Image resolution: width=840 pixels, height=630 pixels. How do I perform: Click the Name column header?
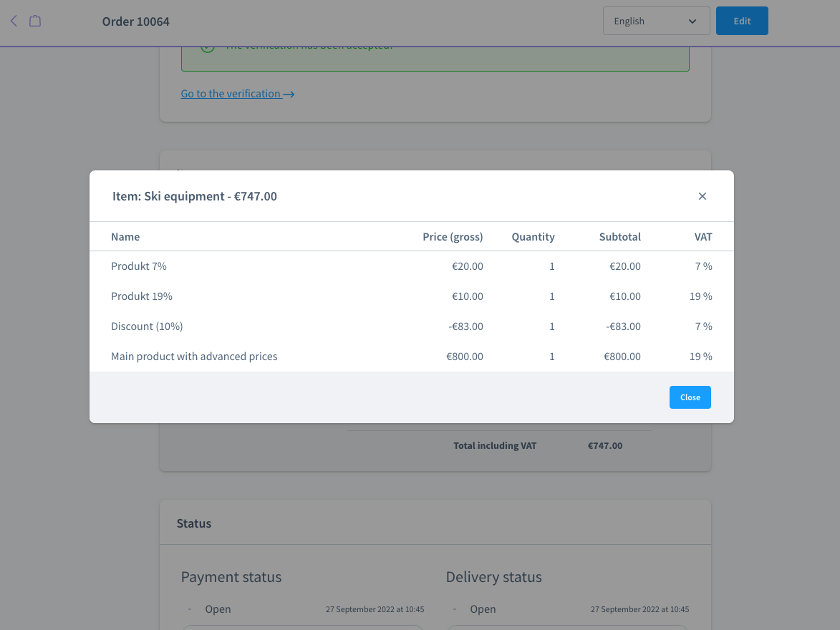125,237
